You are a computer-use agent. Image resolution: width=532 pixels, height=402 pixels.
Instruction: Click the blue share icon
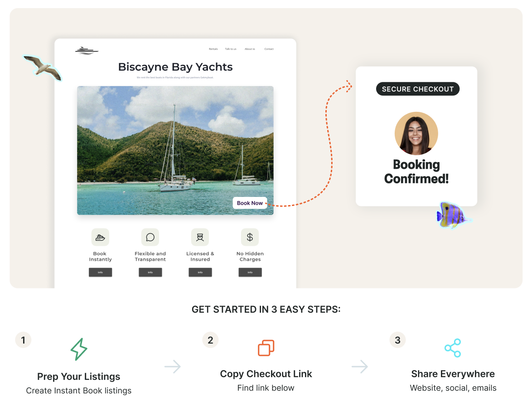tap(453, 348)
